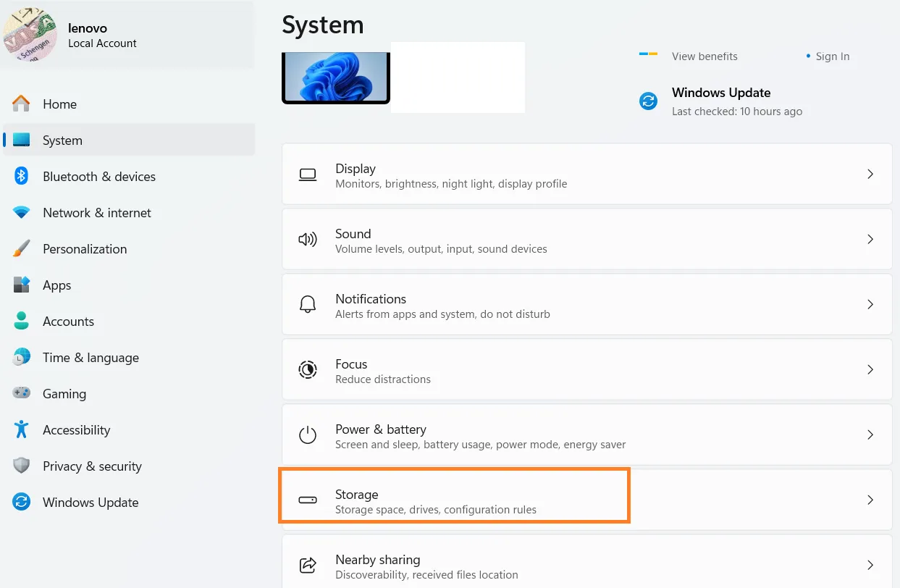Click the Windows Update sync icon

(x=647, y=101)
